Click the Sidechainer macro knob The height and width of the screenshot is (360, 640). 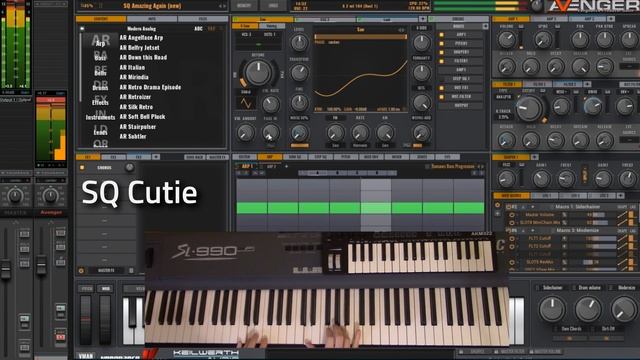(x=552, y=309)
